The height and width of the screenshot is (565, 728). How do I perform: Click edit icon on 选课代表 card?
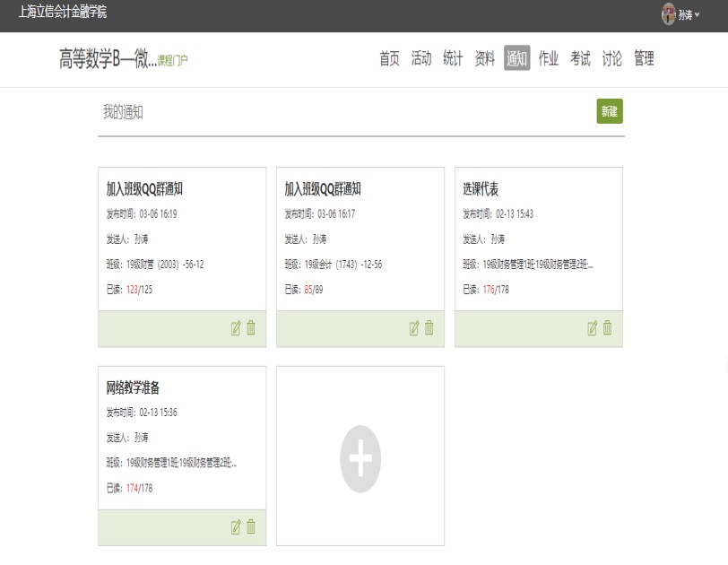point(593,328)
